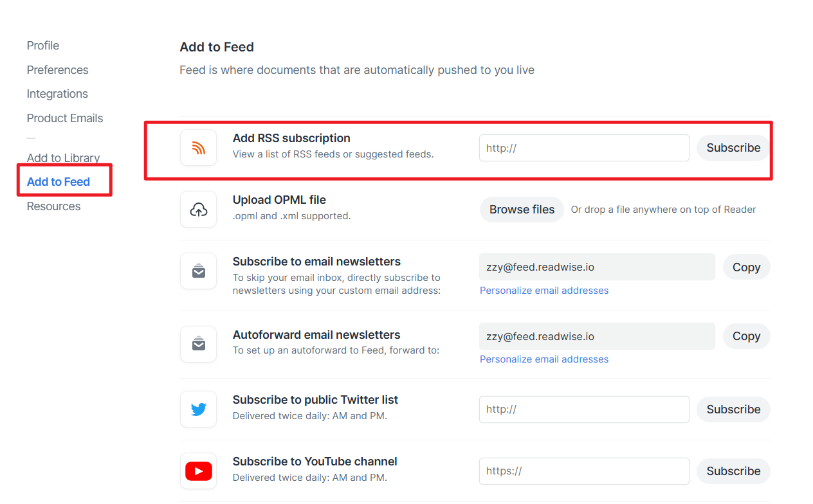
Task: Click the Twitter list URL field
Action: tap(584, 410)
